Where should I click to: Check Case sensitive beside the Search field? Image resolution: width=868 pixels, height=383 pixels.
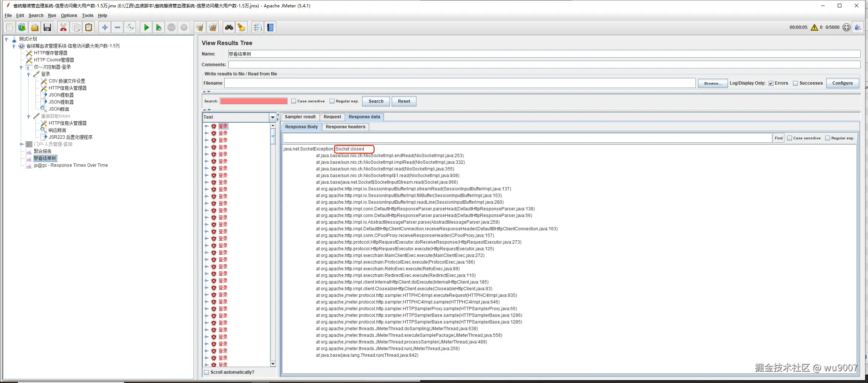tap(294, 101)
